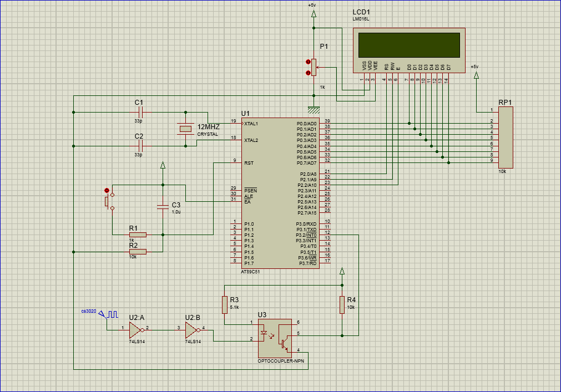Image resolution: width=561 pixels, height=392 pixels.
Task: Click the 10k value beside R4
Action: pyautogui.click(x=351, y=307)
